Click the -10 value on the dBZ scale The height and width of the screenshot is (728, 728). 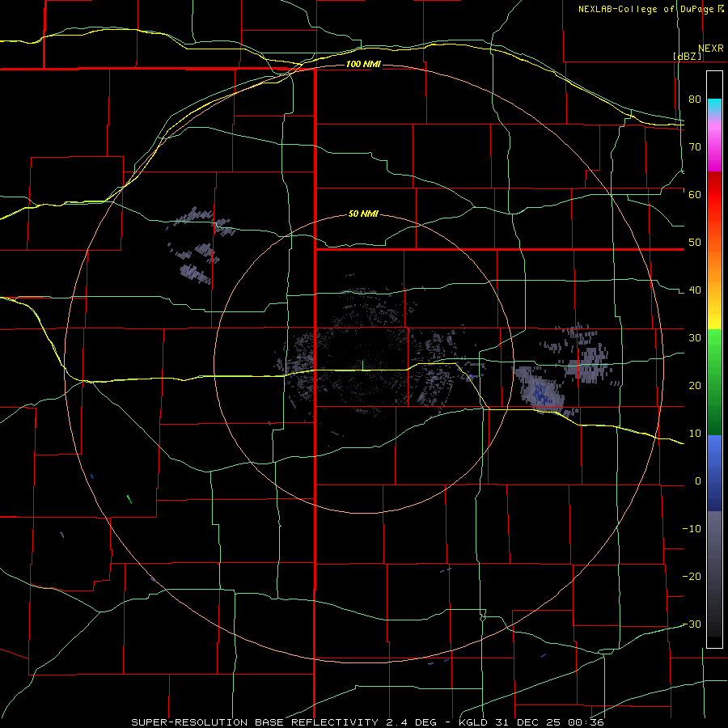(692, 528)
